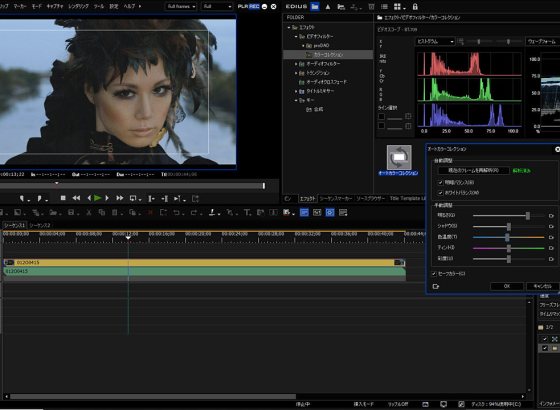The height and width of the screenshot is (410, 560).
Task: Click the Rewind button in player
Action: click(76, 198)
